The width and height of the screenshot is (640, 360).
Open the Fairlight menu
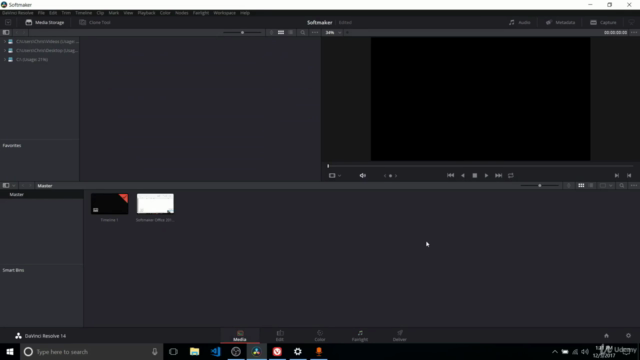pos(201,13)
